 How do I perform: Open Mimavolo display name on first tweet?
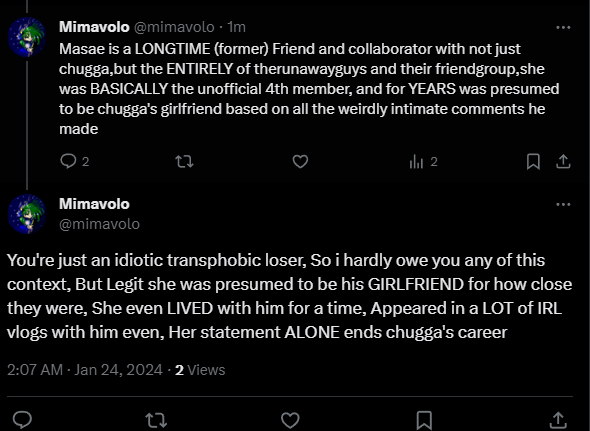pos(94,27)
